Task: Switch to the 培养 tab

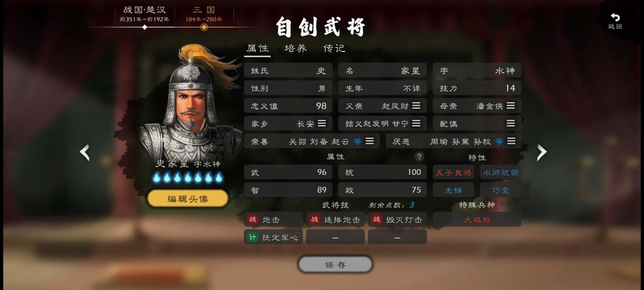Action: (x=296, y=48)
